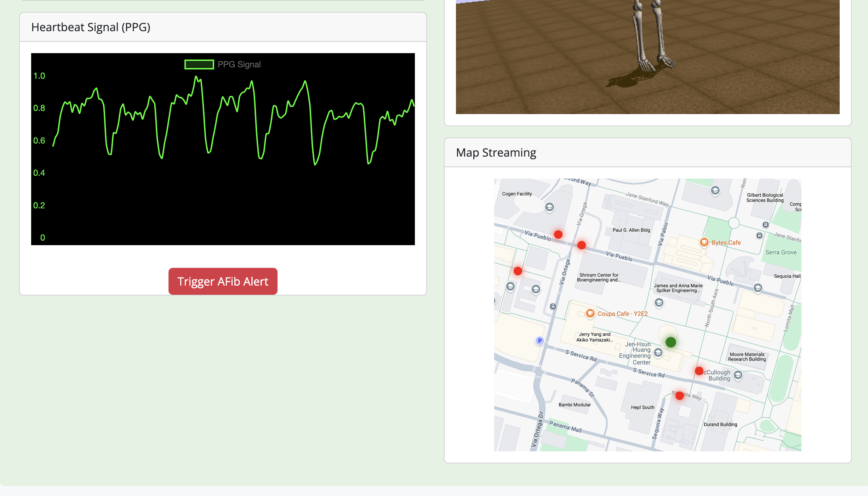Image resolution: width=868 pixels, height=496 pixels.
Task: Click the Bytes Cafe map label
Action: [726, 243]
